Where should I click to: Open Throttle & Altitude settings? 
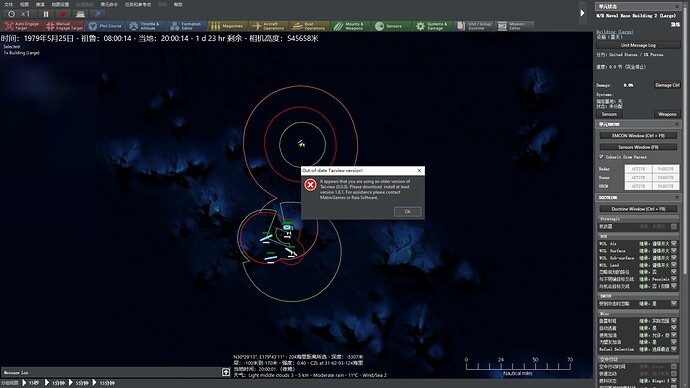(x=146, y=26)
